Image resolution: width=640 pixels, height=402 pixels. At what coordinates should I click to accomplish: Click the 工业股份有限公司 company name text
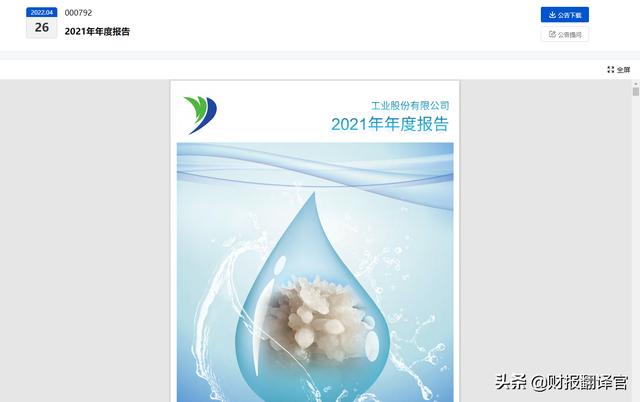click(410, 106)
